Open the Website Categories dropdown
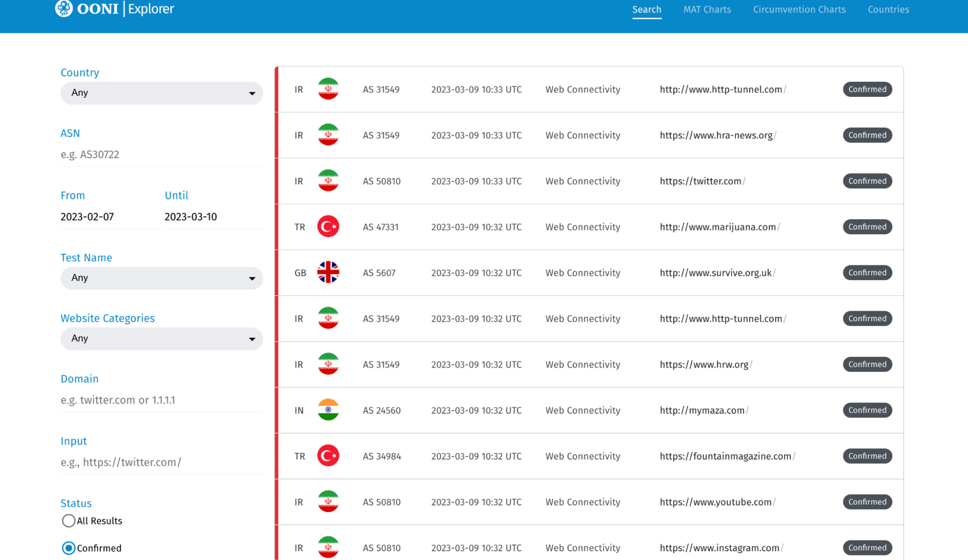The image size is (968, 560). (161, 338)
